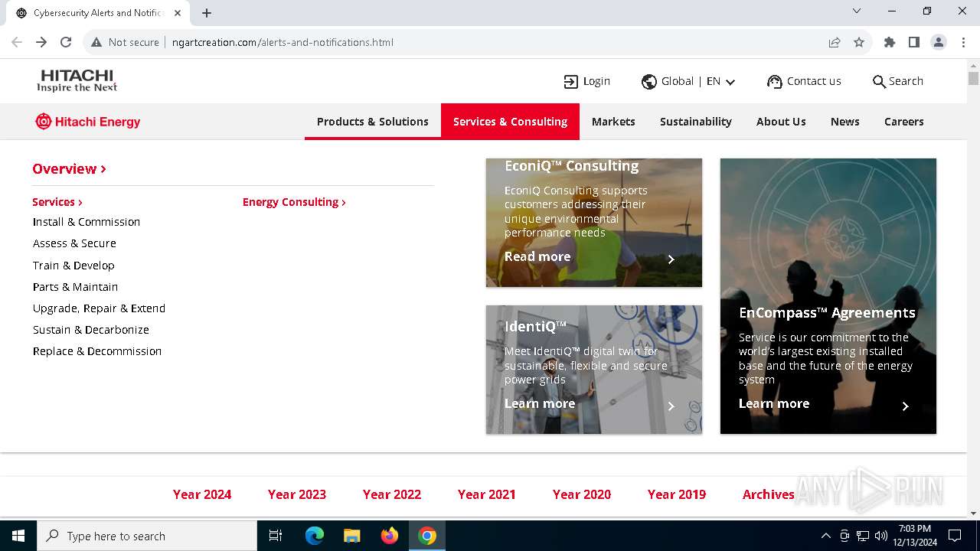Screen dimensions: 980x551
Task: Click Read more on EconiQ Consulting card
Action: [x=537, y=257]
